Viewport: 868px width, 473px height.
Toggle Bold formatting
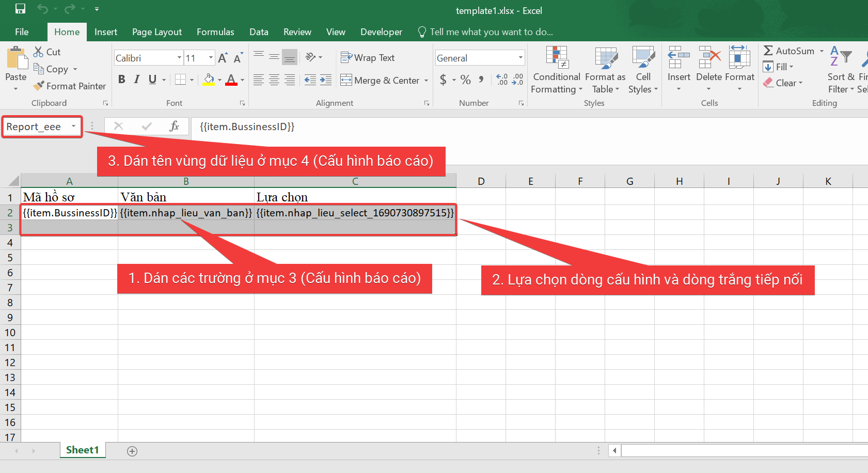pyautogui.click(x=122, y=79)
